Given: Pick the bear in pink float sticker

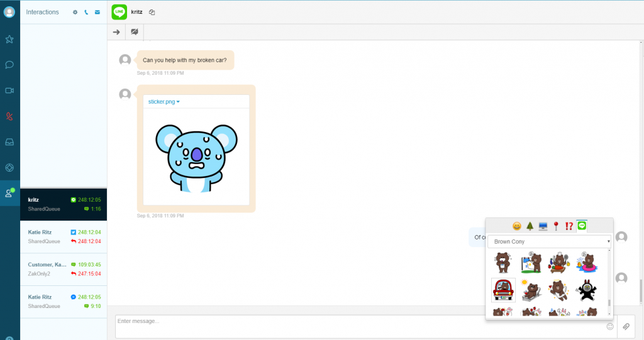Looking at the screenshot, I should click(x=587, y=262).
